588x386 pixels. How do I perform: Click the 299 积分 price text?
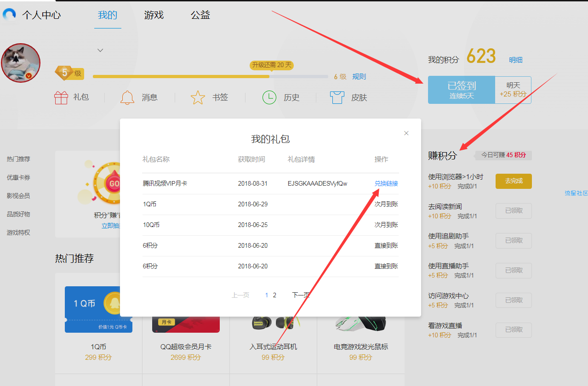(x=98, y=357)
